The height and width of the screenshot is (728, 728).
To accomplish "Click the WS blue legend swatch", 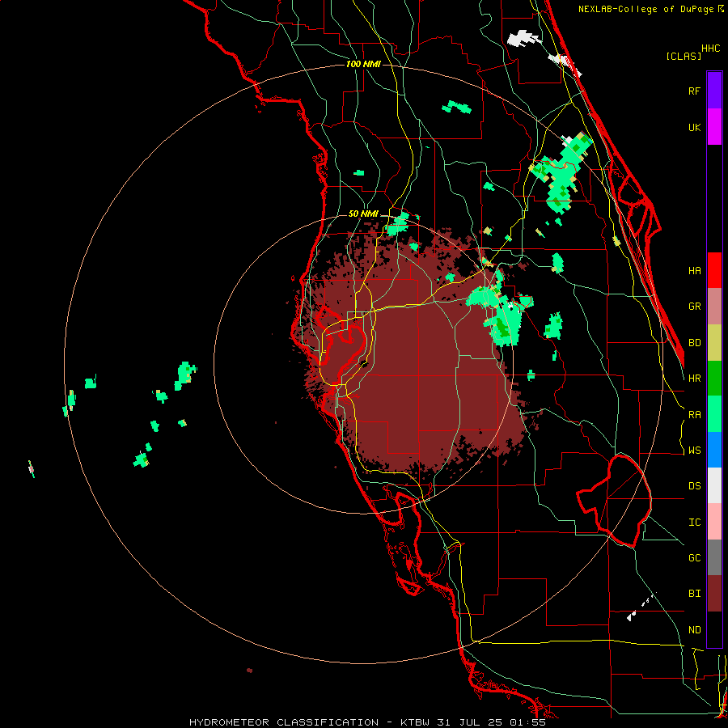I will 714,450.
